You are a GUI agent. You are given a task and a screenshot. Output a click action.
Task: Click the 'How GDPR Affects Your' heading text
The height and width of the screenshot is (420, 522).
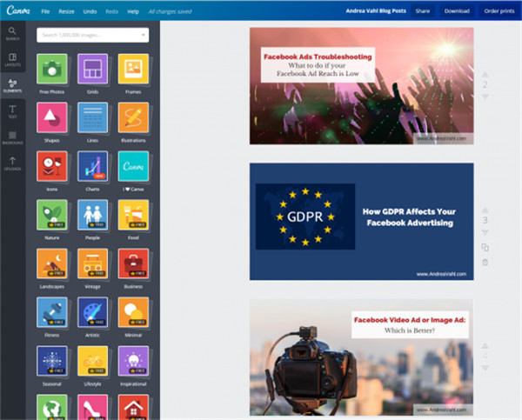click(x=409, y=211)
